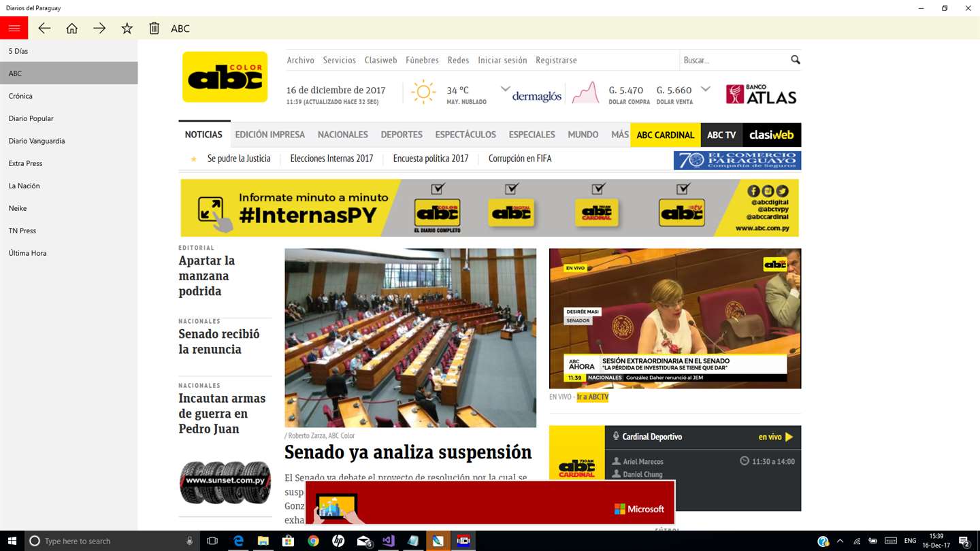Open the DEPORTES tab
Screen dimensions: 980x551
pyautogui.click(x=402, y=135)
